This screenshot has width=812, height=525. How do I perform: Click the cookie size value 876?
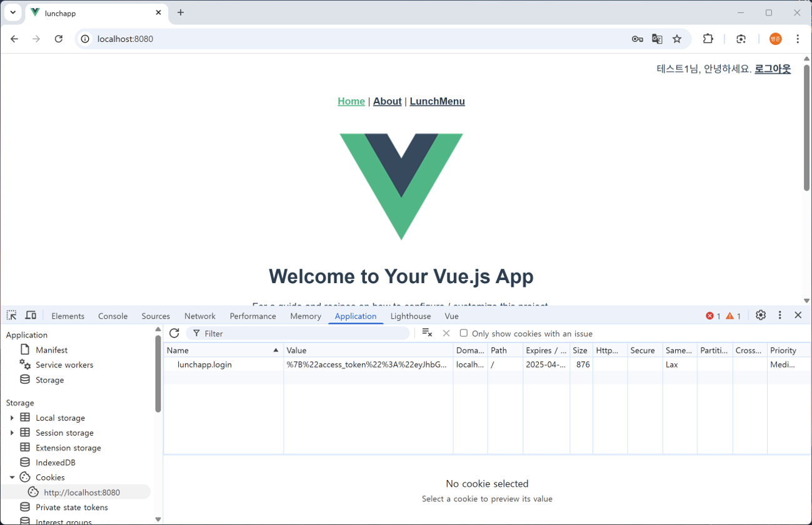pyautogui.click(x=583, y=364)
